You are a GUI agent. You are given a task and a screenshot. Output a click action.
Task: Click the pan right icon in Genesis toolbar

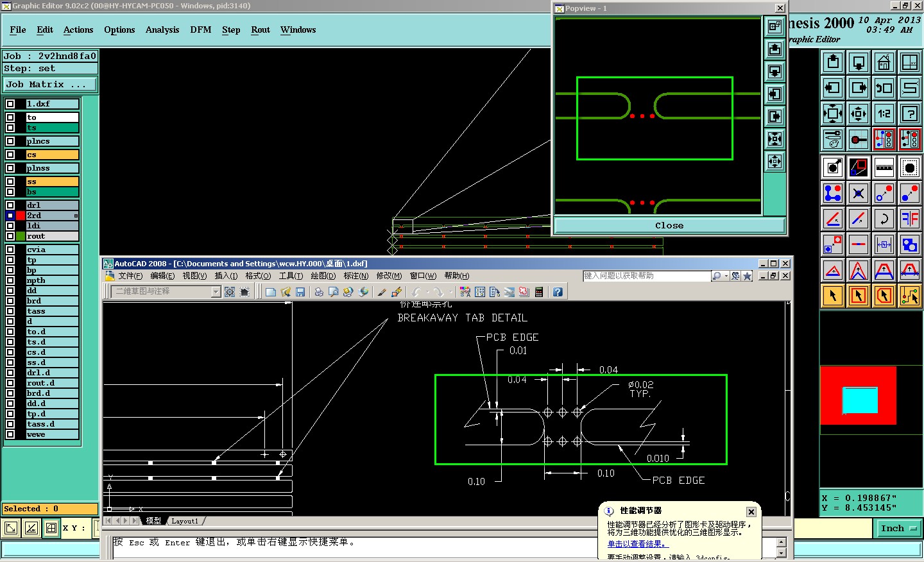click(x=859, y=88)
